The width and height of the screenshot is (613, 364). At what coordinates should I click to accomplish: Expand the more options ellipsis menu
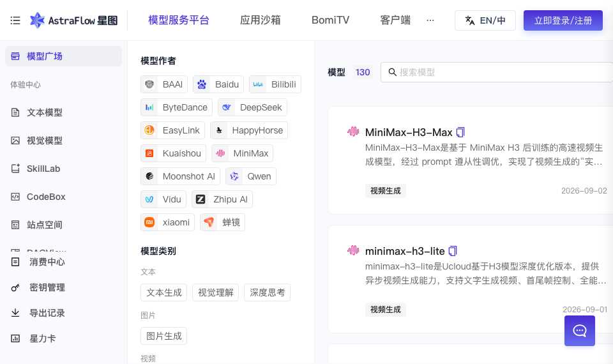click(430, 20)
